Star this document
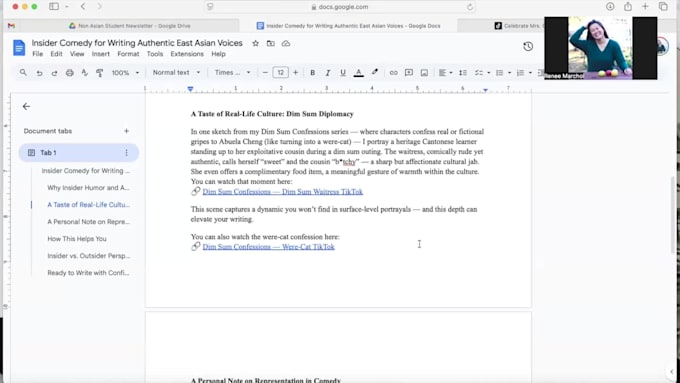The height and width of the screenshot is (383, 680). 255,43
